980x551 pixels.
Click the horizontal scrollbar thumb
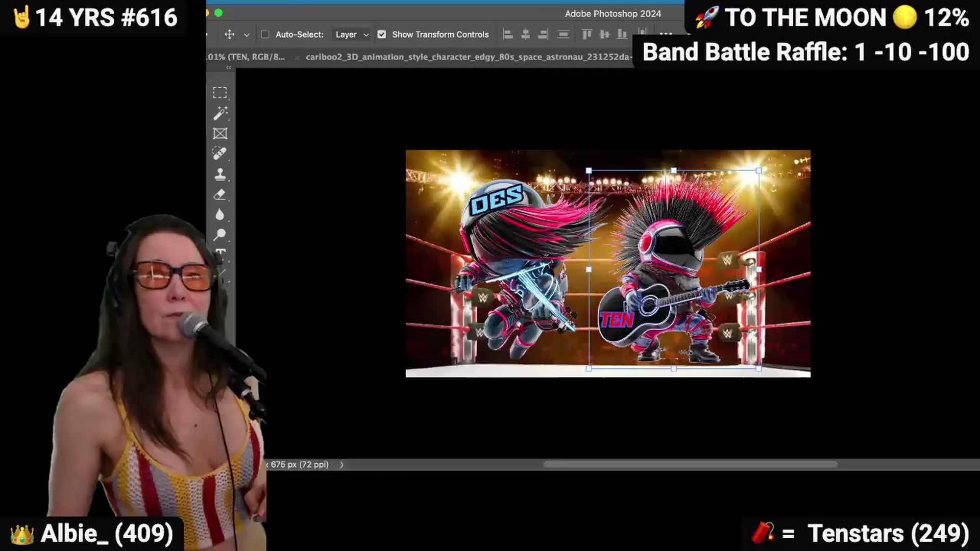(x=691, y=464)
